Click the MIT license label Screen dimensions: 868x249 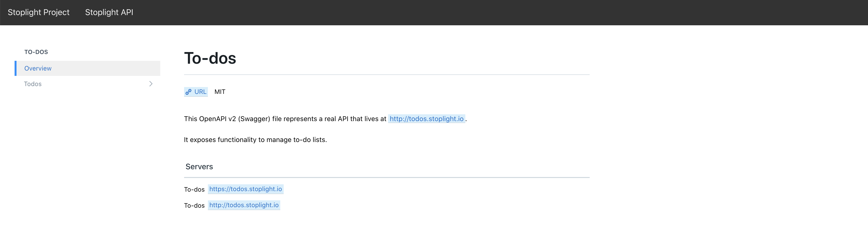[x=220, y=92]
